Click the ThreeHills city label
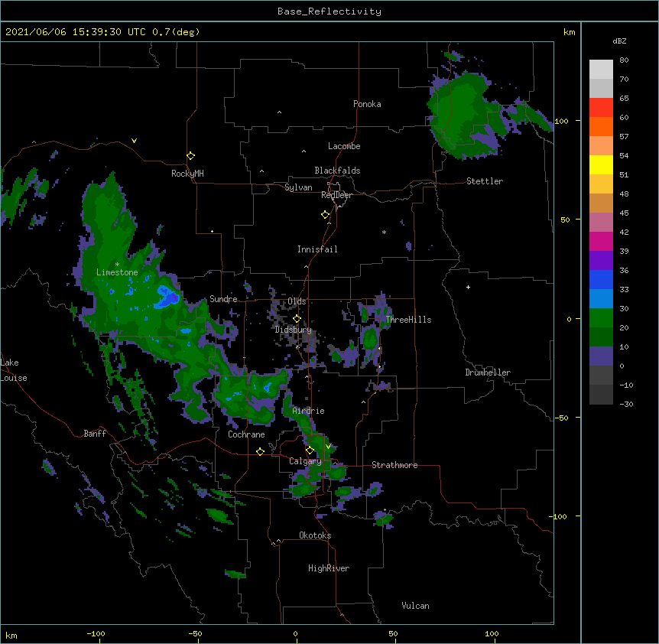Screen dimensions: 659x644 coord(408,320)
